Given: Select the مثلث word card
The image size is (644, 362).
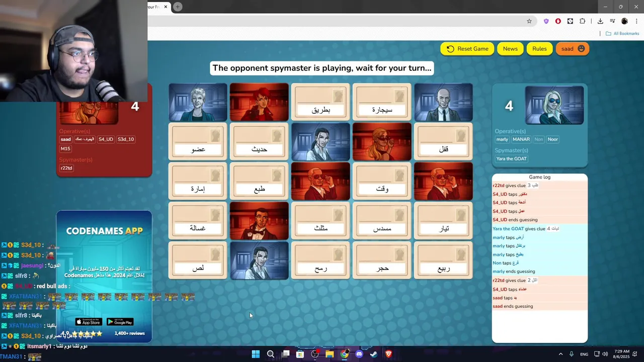Looking at the screenshot, I should click(x=320, y=221).
